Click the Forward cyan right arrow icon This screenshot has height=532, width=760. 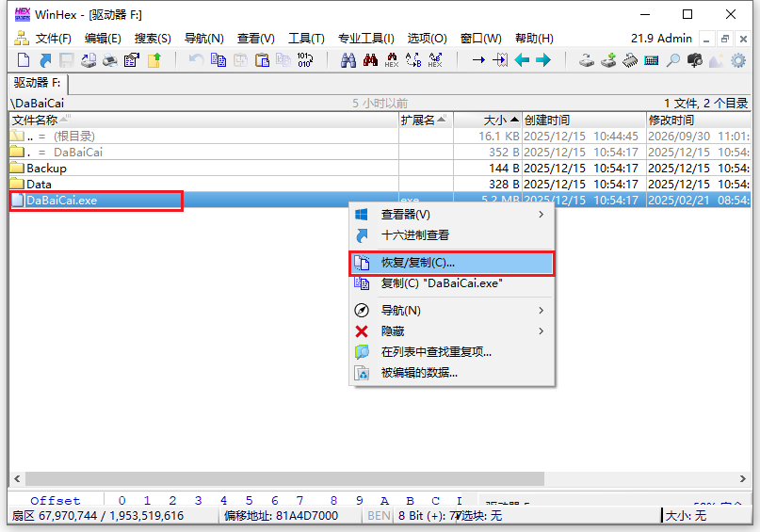click(x=543, y=60)
